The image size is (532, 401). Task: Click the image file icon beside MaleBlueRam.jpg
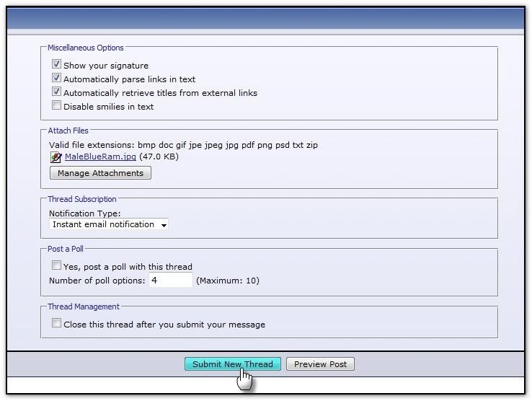pos(56,157)
